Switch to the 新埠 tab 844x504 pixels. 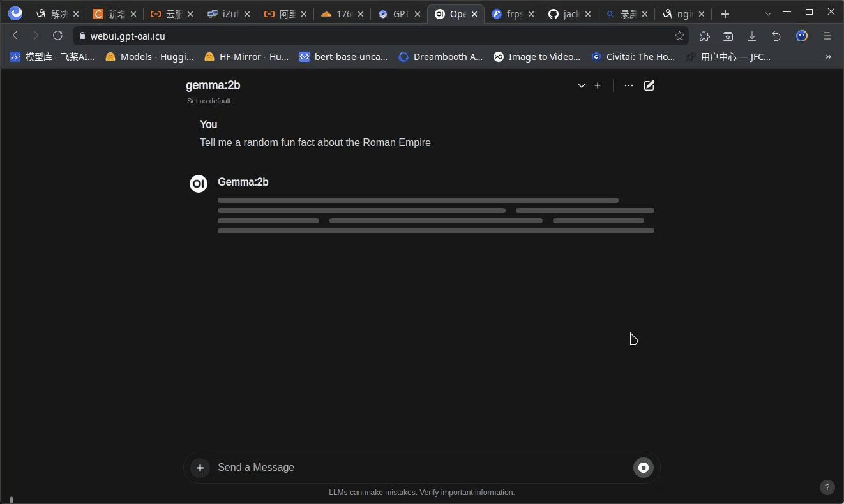coord(115,14)
